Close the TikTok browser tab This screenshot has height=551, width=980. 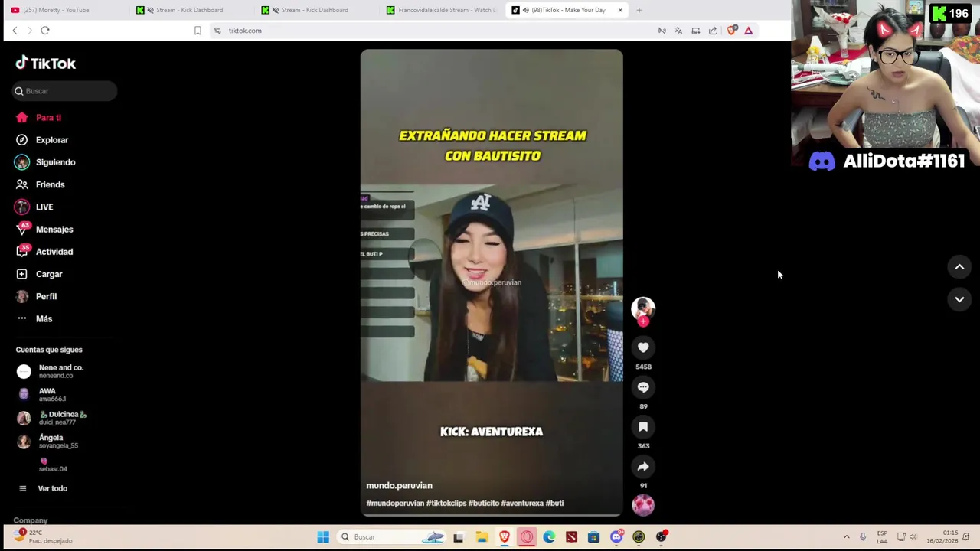620,10
